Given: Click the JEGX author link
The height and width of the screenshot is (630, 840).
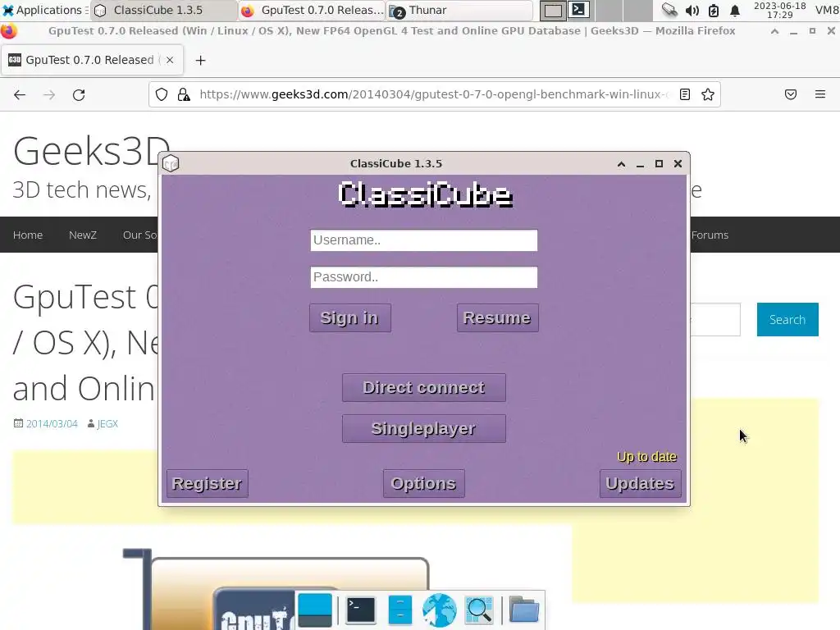Looking at the screenshot, I should tap(107, 424).
